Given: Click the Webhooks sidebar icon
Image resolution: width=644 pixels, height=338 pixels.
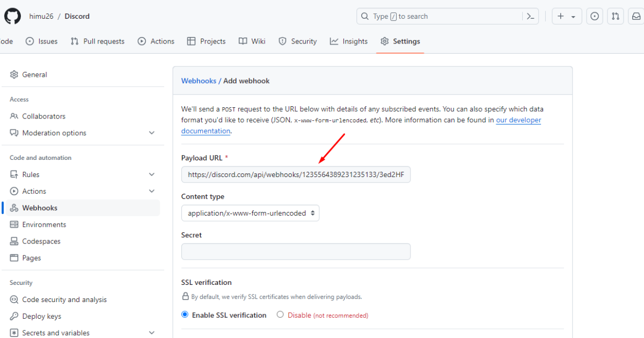Looking at the screenshot, I should coord(14,208).
